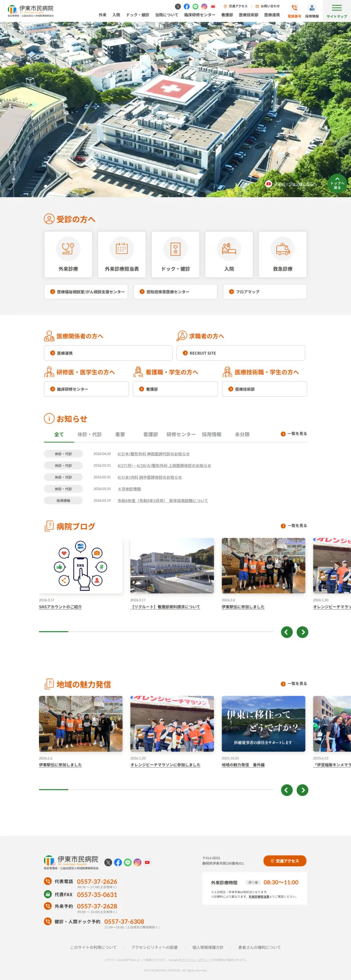Click the footer Instagram icon
The height and width of the screenshot is (980, 351).
pos(138,862)
